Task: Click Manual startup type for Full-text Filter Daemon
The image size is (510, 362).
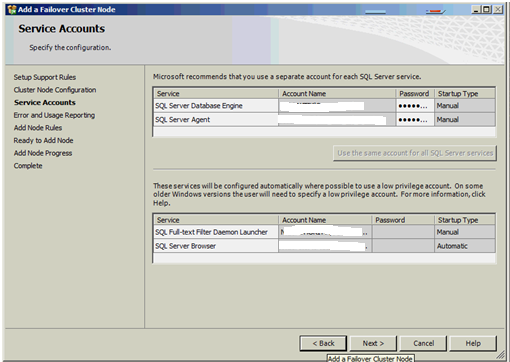Action: (465, 232)
